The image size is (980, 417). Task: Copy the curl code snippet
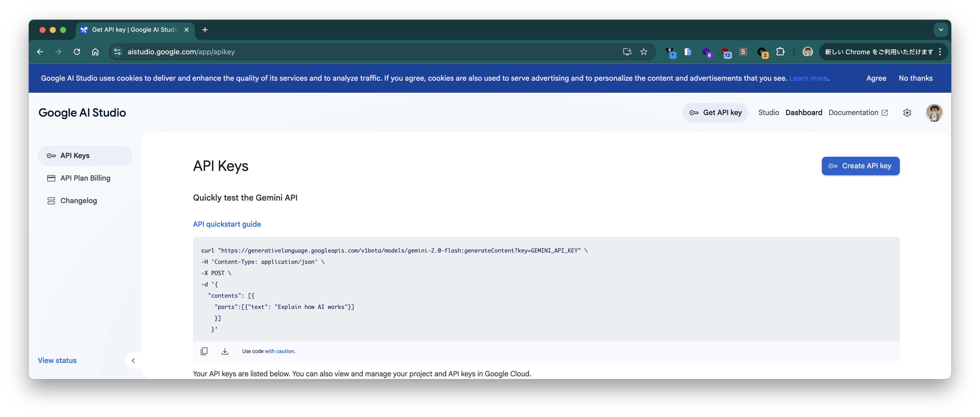point(204,351)
